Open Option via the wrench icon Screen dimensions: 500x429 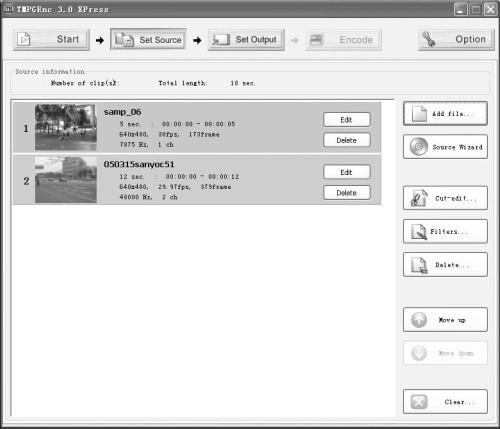(428, 39)
